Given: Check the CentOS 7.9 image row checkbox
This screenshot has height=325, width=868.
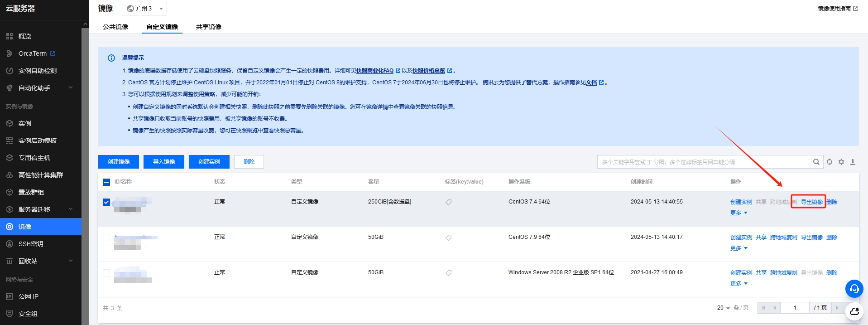Looking at the screenshot, I should [106, 238].
